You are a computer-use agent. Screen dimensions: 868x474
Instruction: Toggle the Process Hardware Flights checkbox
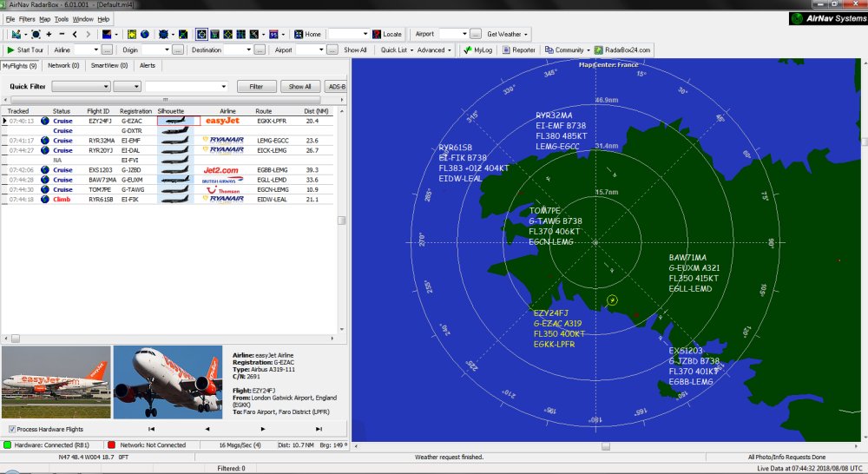11,429
